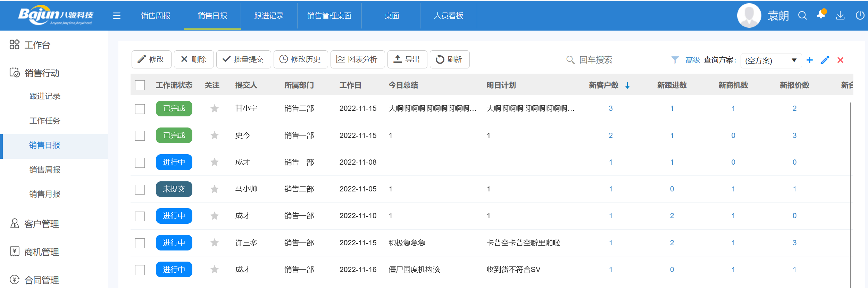Expand 商机管理 sidebar section
Image resolution: width=868 pixels, height=288 pixels.
41,252
